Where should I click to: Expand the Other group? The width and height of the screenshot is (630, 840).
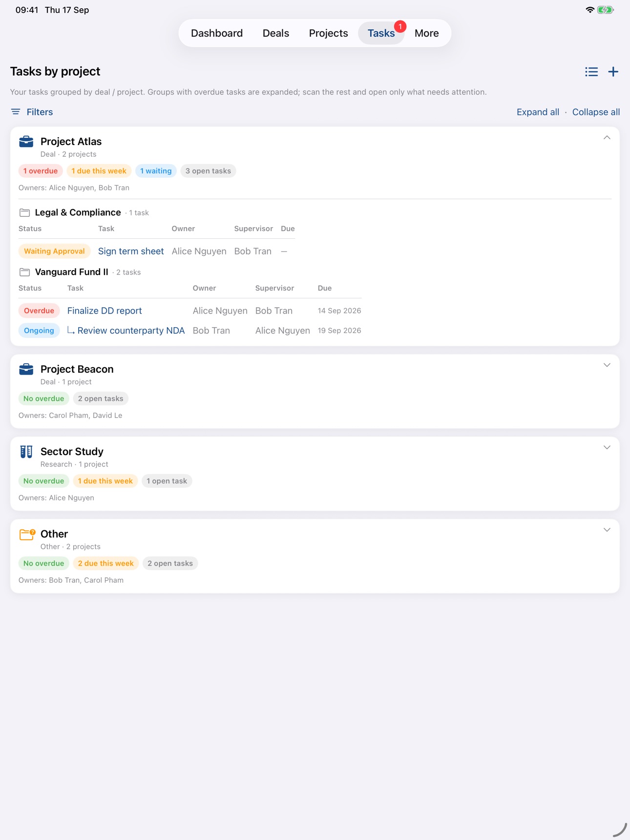pyautogui.click(x=607, y=530)
